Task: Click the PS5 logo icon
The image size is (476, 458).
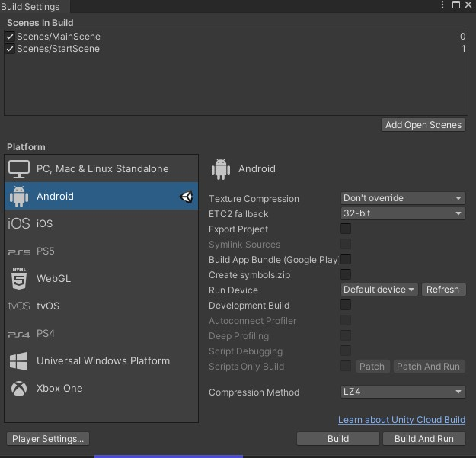Action: click(x=19, y=251)
